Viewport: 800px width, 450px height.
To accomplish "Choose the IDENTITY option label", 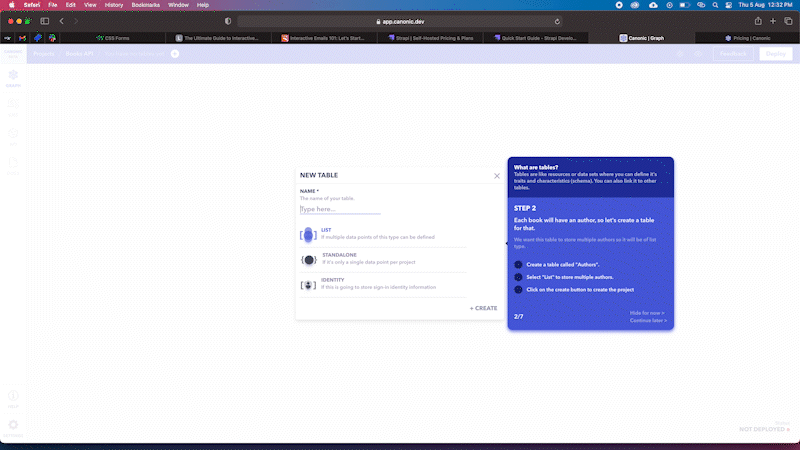I will pyautogui.click(x=333, y=280).
